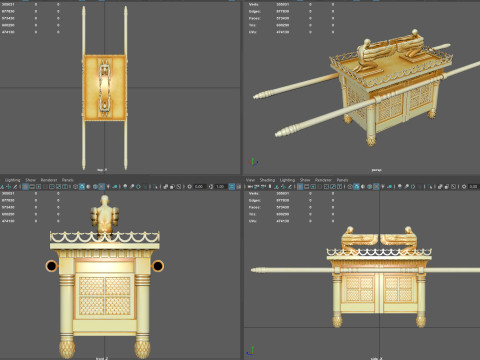Open the Panels menu in side view panel
480x360 pixels.
tap(342, 180)
